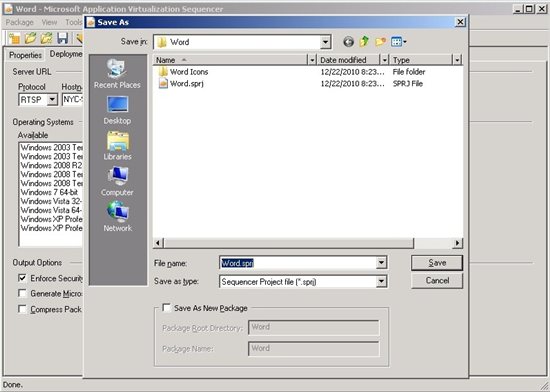Viewport: 550px width, 392px height.
Task: Switch to the Deployment tab
Action: pyautogui.click(x=65, y=54)
